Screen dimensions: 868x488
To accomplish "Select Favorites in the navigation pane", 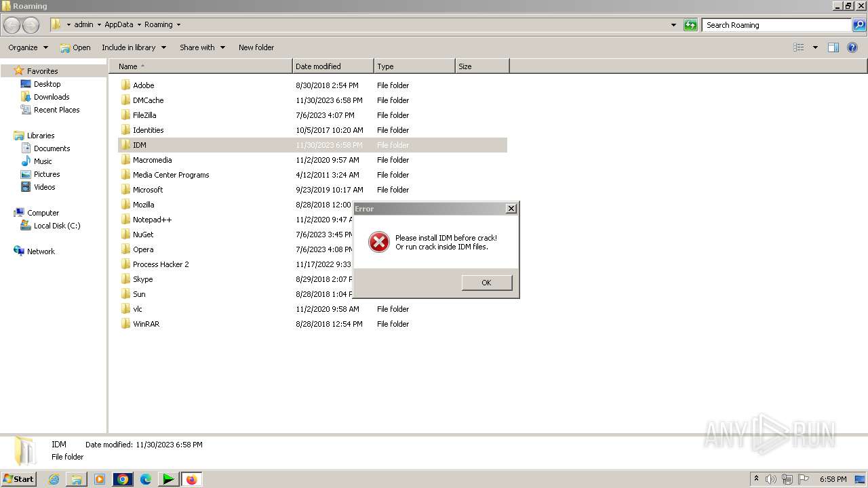I will pos(42,71).
